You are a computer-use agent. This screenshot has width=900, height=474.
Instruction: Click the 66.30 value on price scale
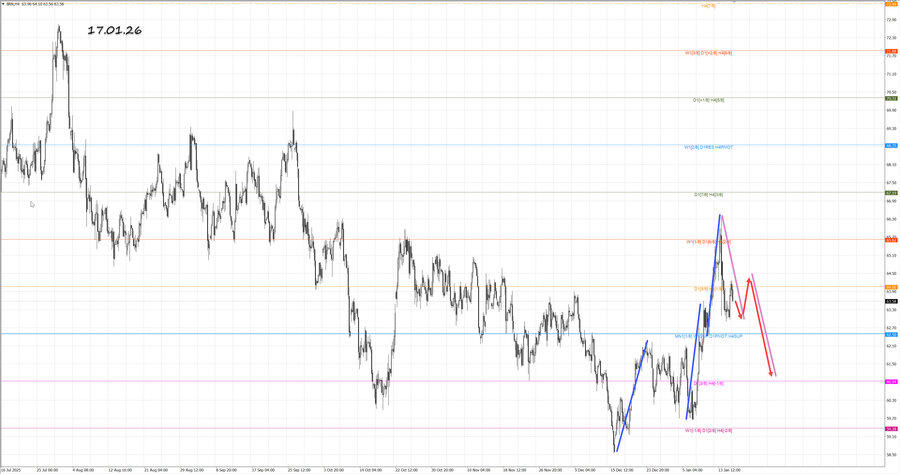point(891,219)
